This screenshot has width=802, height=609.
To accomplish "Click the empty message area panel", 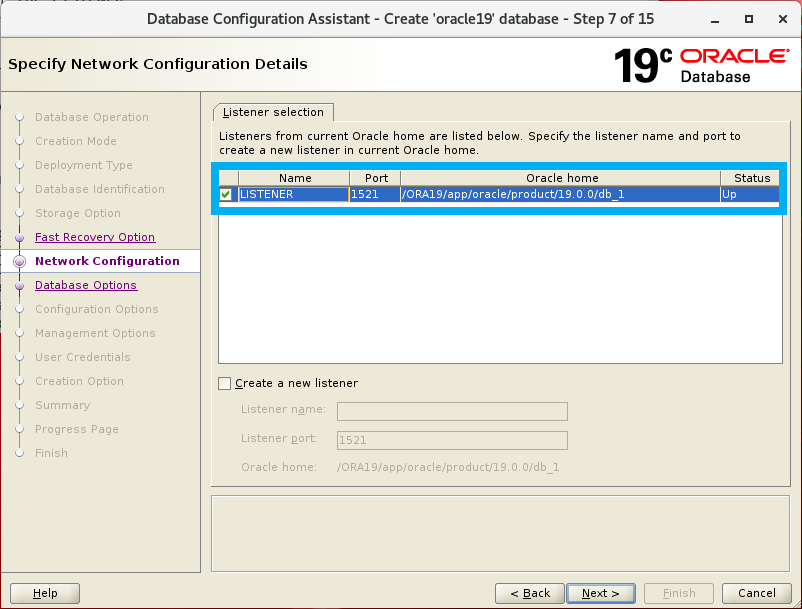I will [x=501, y=533].
